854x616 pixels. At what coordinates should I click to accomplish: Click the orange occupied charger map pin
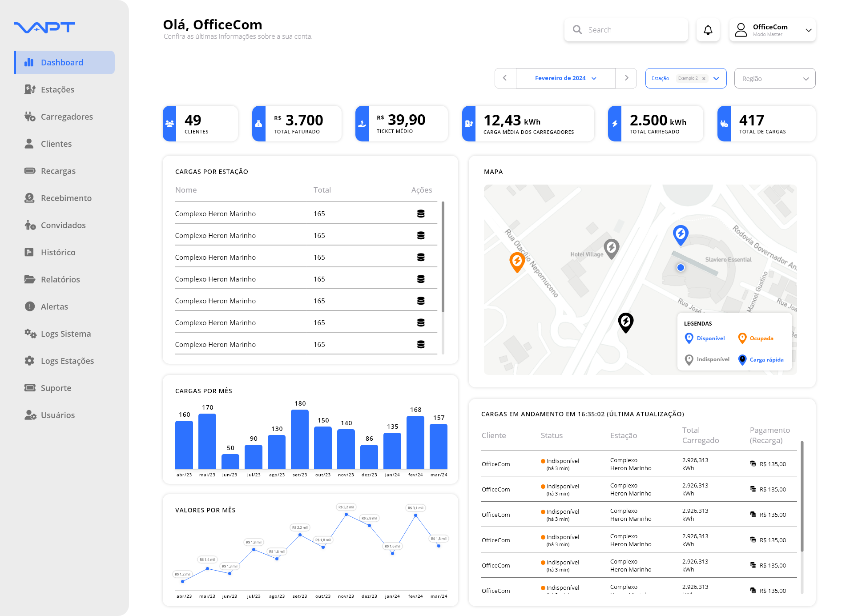point(517,262)
